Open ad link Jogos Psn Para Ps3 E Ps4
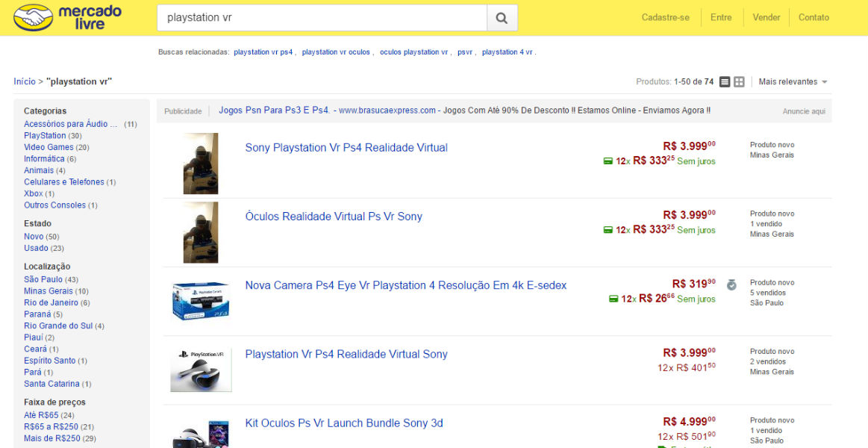Viewport: 868px width, 448px height. [x=274, y=111]
